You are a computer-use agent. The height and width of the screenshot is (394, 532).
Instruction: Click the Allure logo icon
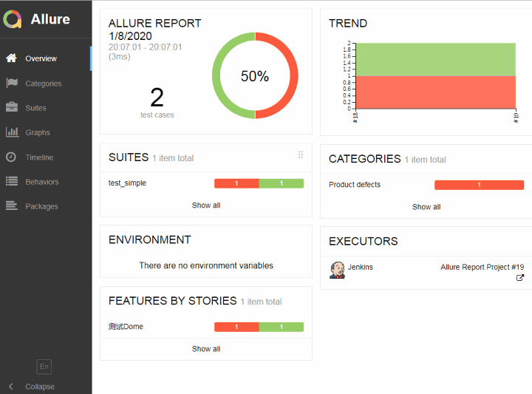(x=13, y=19)
